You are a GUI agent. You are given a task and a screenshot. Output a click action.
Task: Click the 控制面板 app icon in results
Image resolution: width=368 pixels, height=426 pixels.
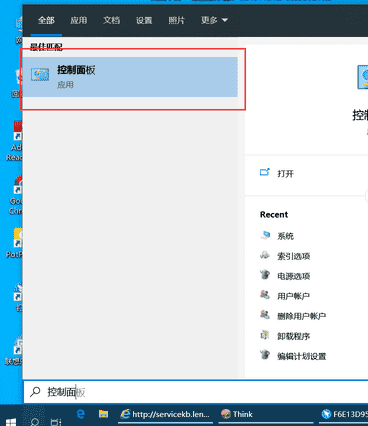click(40, 74)
